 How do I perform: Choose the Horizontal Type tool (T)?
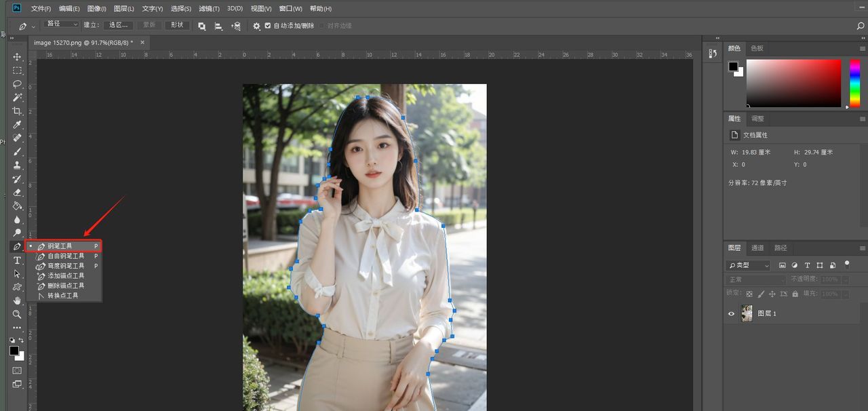pos(17,260)
